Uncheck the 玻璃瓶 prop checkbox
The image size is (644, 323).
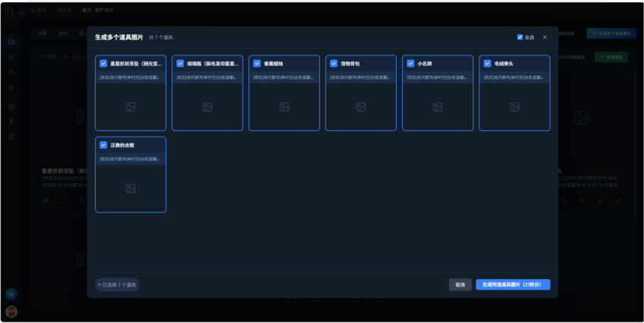(180, 64)
